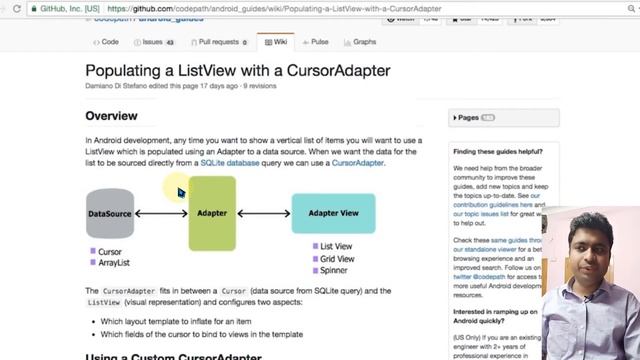Click 'Interested in ramping up on Android quickly?' text
640x360 pixels.
pos(495,316)
